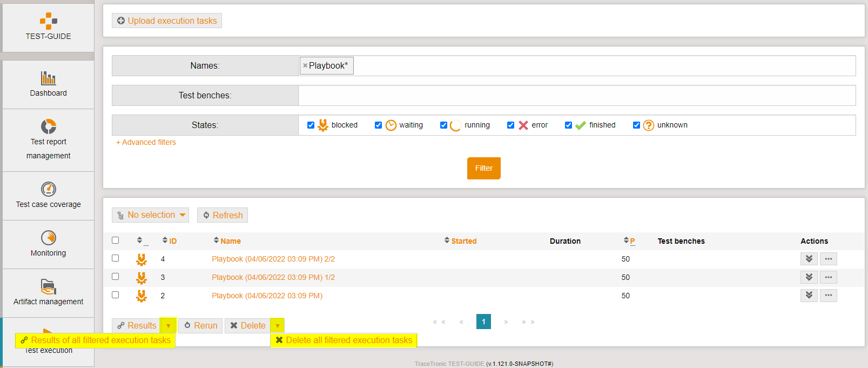This screenshot has height=368, width=868.
Task: Uncheck the blocked state checkbox
Action: 311,125
